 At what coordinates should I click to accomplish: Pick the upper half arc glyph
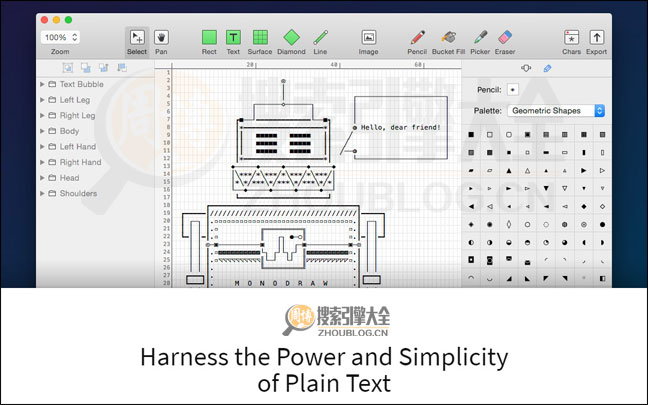click(x=471, y=278)
